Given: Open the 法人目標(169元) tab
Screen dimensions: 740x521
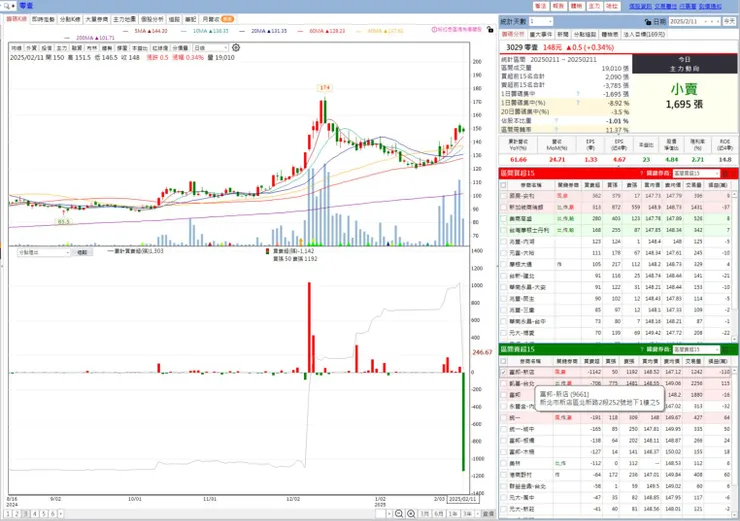Looking at the screenshot, I should coord(644,34).
